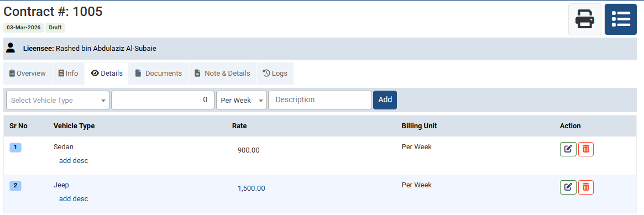Image resolution: width=644 pixels, height=215 pixels.
Task: Select the Jeep vehicle type cell
Action: pyautogui.click(x=61, y=185)
